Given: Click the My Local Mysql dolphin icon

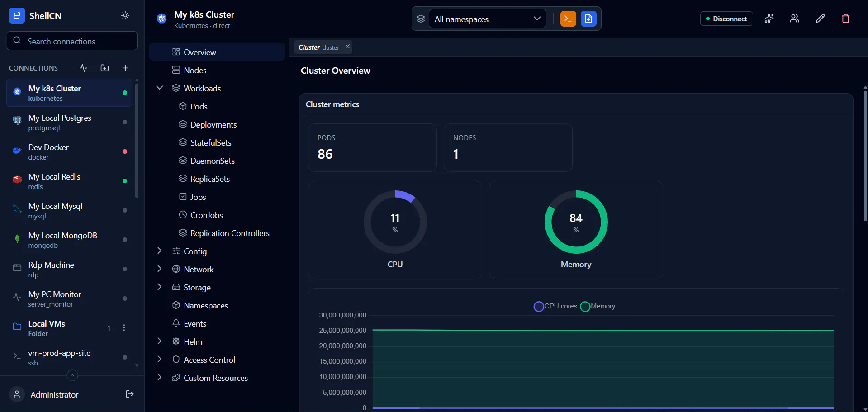Looking at the screenshot, I should [x=17, y=209].
